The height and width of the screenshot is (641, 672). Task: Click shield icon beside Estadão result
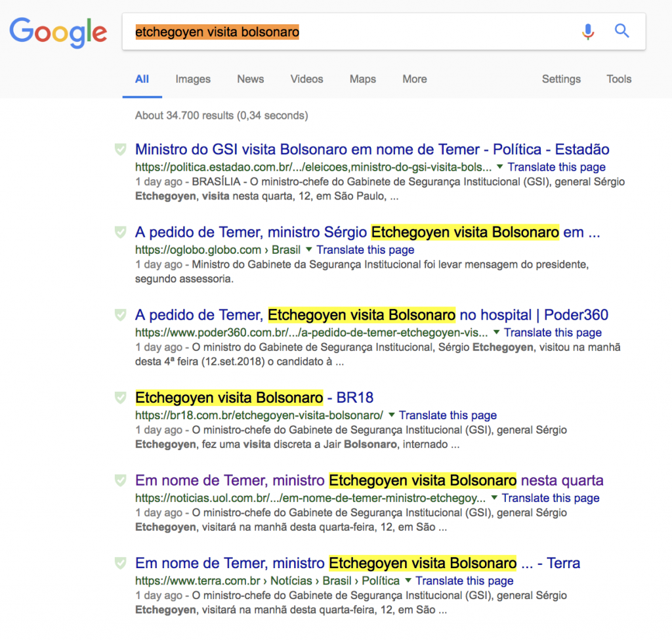[x=120, y=150]
